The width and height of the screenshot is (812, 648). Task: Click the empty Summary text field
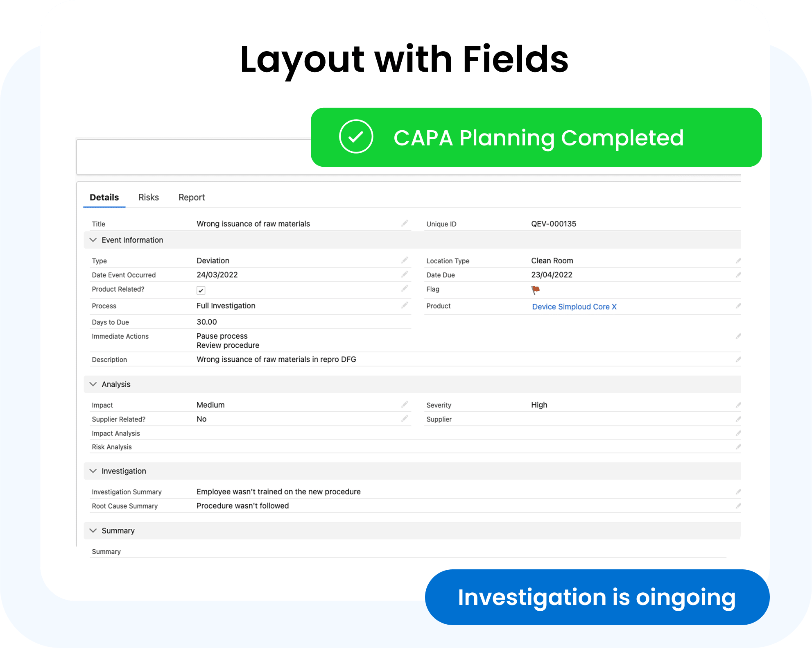(x=409, y=551)
